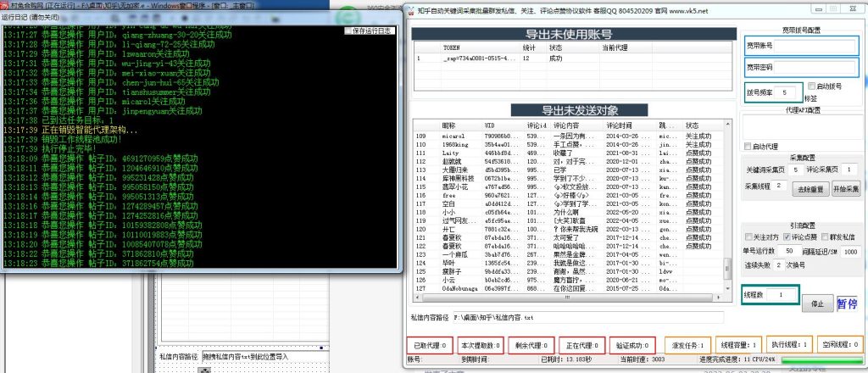Click the 导出未发送对象 header button
This screenshot has height=373, width=868.
tap(580, 109)
